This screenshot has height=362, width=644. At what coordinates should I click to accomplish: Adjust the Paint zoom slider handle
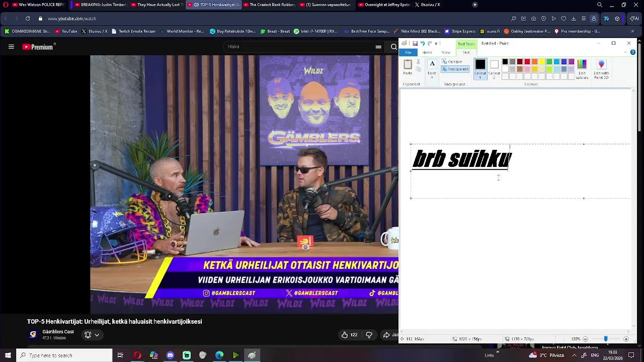606,339
